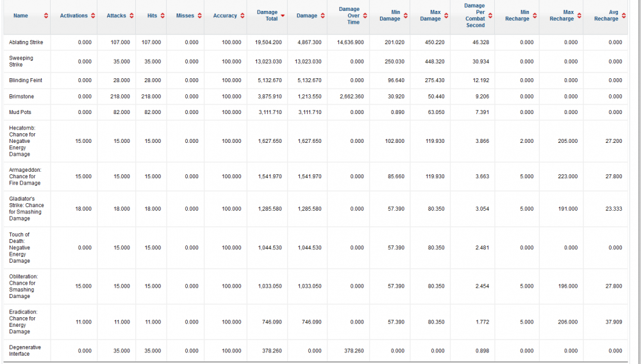Click the Accuracy column sort icon

[242, 15]
